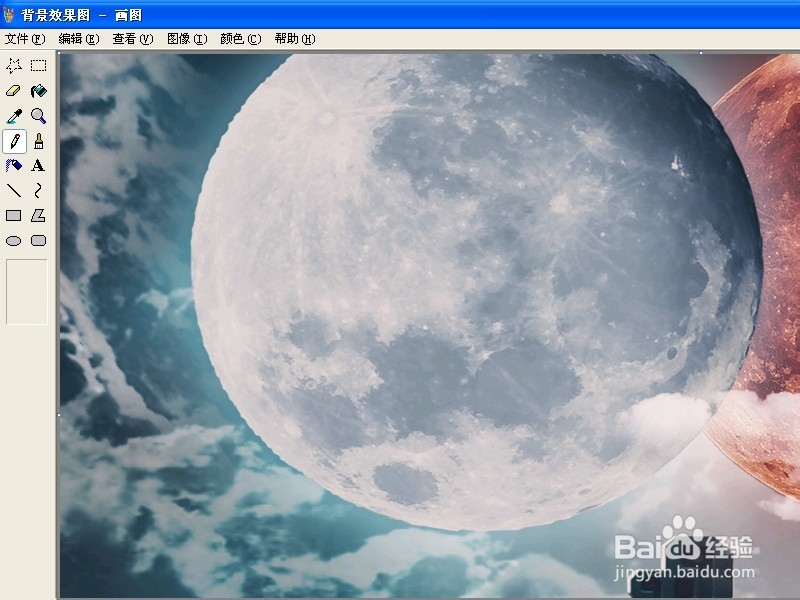Select the Polygon shape tool
Image resolution: width=800 pixels, height=600 pixels.
point(38,216)
